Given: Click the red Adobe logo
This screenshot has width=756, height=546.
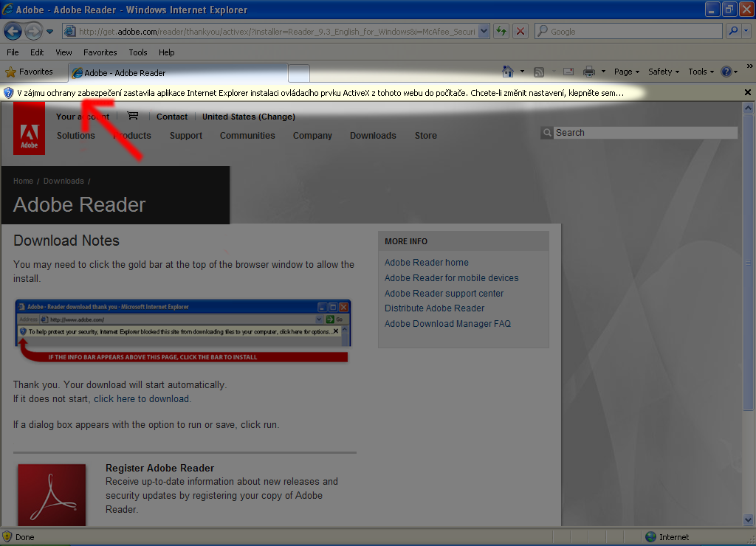Looking at the screenshot, I should point(29,128).
